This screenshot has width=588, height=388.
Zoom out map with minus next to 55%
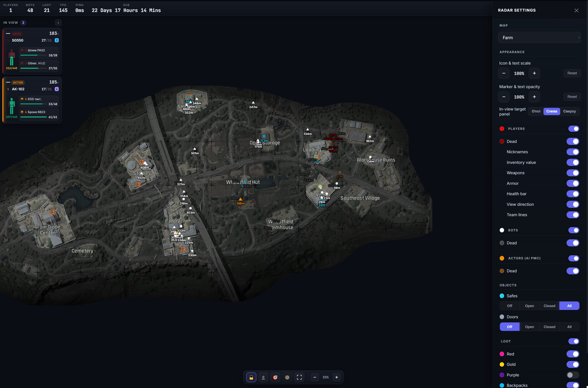(315, 377)
